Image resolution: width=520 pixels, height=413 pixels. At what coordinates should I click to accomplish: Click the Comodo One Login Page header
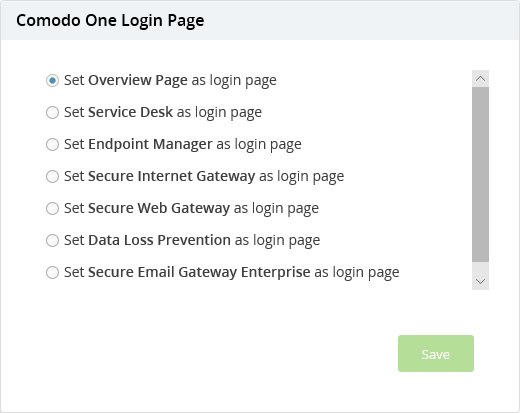(110, 21)
